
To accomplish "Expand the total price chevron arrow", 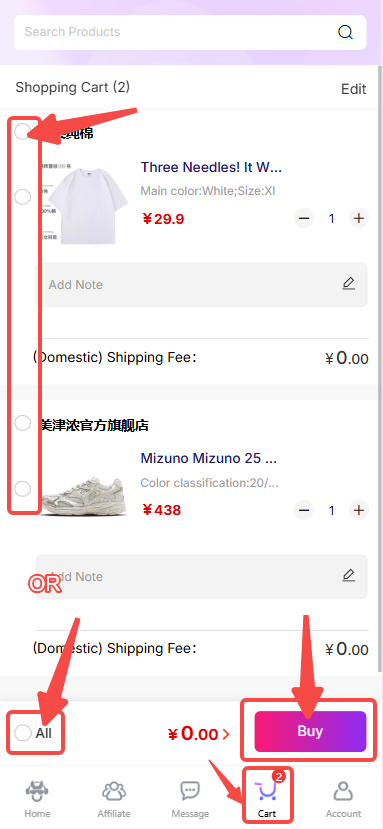I will tap(226, 734).
